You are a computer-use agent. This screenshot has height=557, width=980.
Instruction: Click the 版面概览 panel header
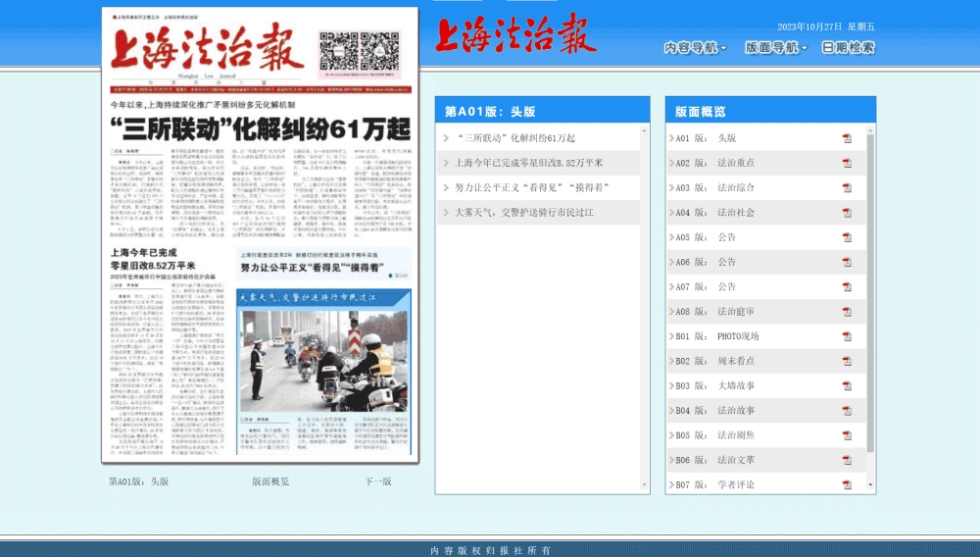click(770, 110)
